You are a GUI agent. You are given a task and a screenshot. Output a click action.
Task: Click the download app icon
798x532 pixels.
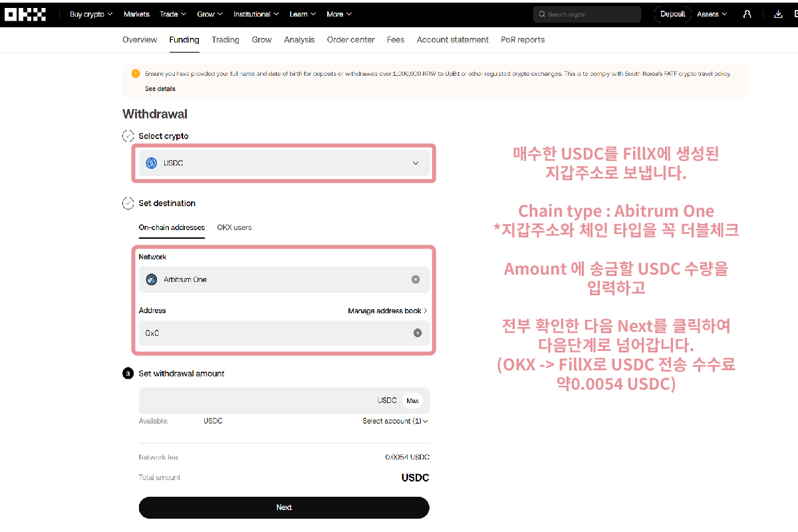779,14
